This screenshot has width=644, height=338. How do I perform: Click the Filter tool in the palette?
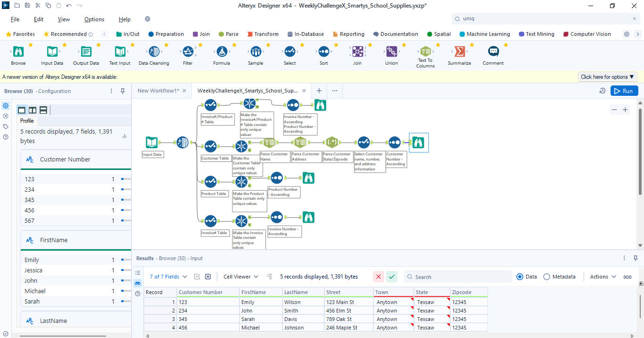coord(188,52)
